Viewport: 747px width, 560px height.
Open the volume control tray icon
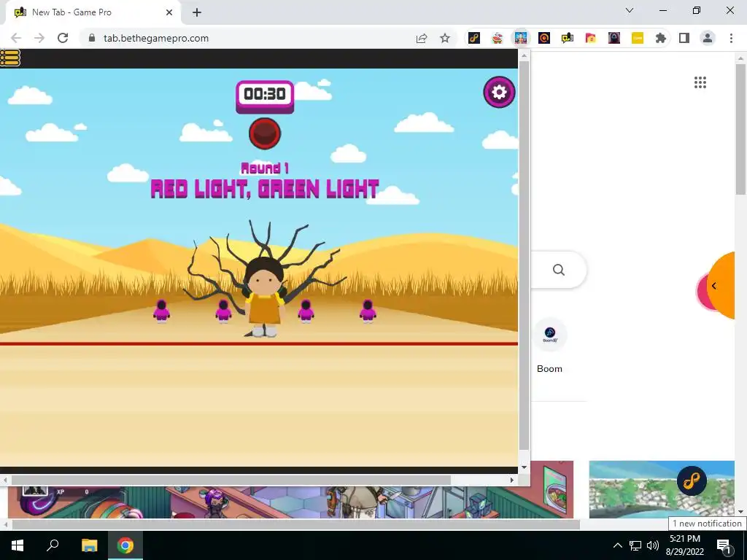click(653, 545)
